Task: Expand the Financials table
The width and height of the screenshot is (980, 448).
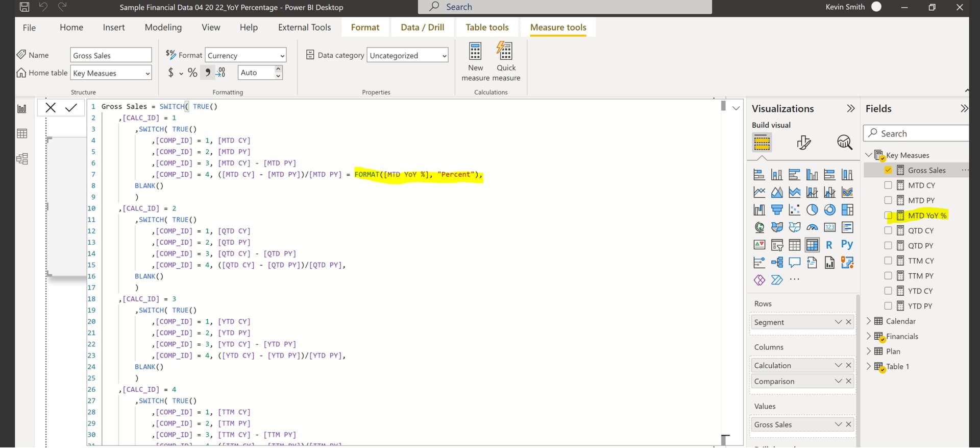Action: (869, 336)
